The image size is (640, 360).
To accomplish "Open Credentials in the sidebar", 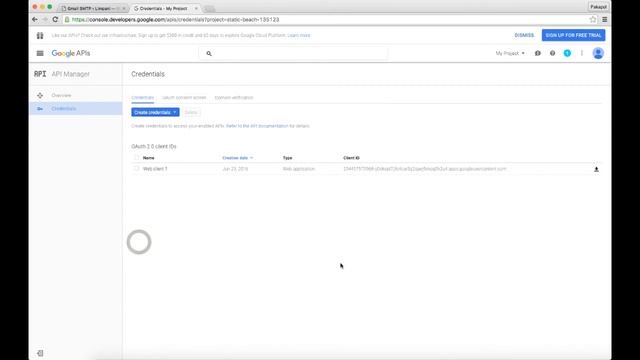I will [x=64, y=109].
